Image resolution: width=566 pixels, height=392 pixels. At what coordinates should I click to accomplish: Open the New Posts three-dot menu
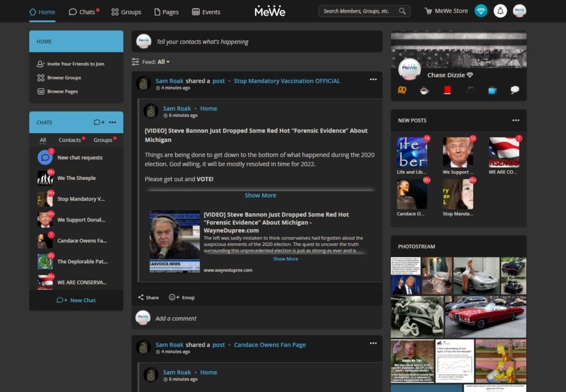(516, 120)
